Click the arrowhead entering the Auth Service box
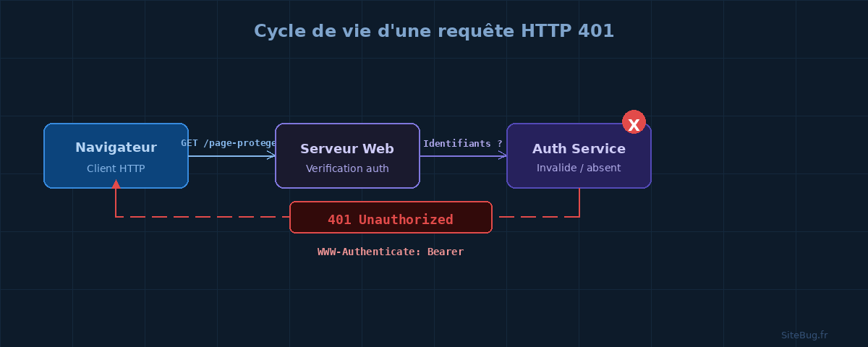This screenshot has height=347, width=868. [x=503, y=155]
